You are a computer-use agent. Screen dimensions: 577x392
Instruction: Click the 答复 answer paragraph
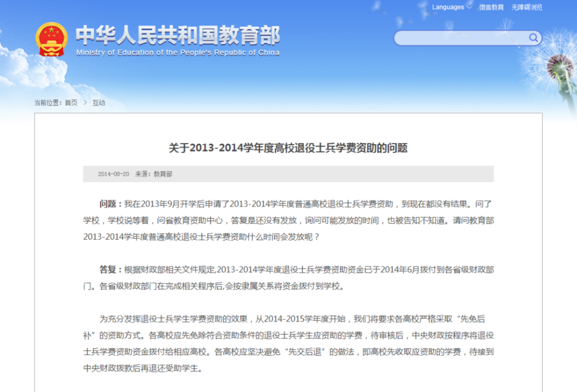tap(288, 278)
